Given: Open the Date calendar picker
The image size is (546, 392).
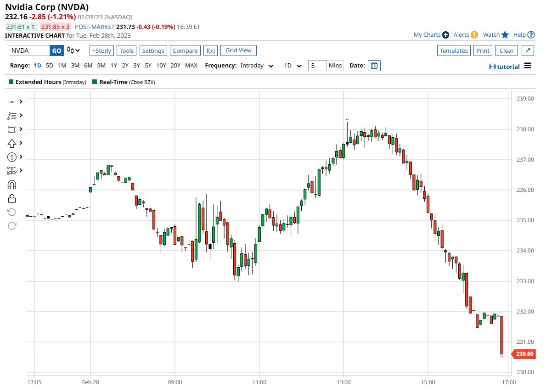Looking at the screenshot, I should coord(374,66).
